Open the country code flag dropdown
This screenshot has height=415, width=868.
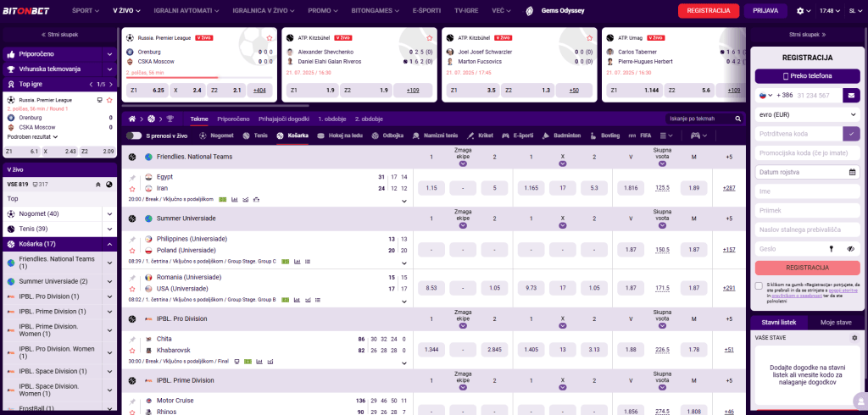pyautogui.click(x=766, y=95)
